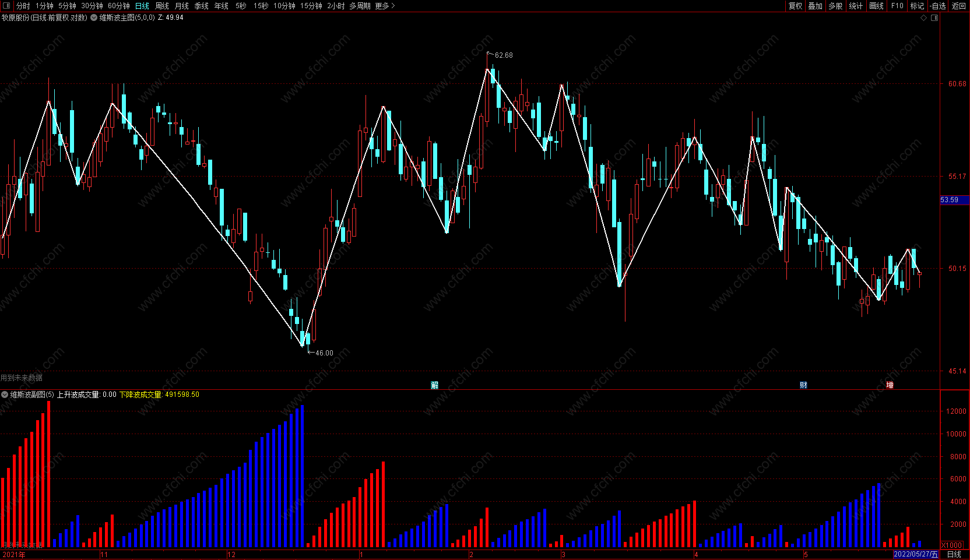Viewport: 970px width, 560px height.
Task: Click the 解 event marker icon
Action: coord(434,385)
